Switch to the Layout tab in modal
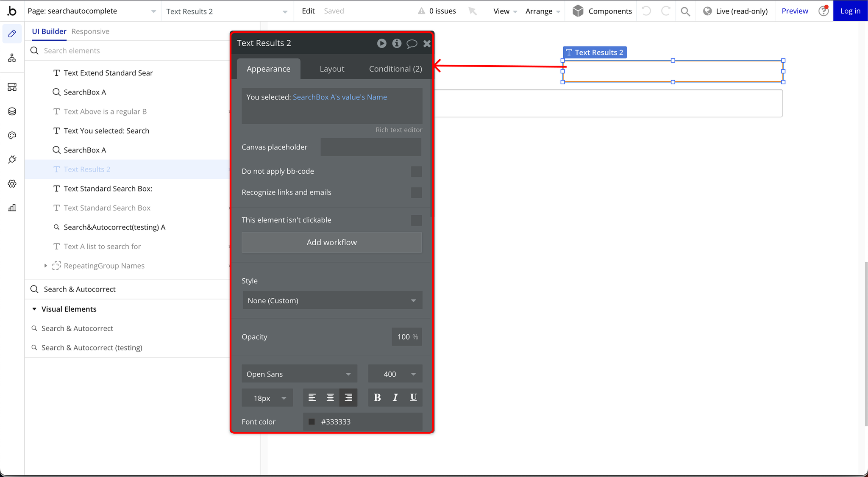 tap(332, 69)
